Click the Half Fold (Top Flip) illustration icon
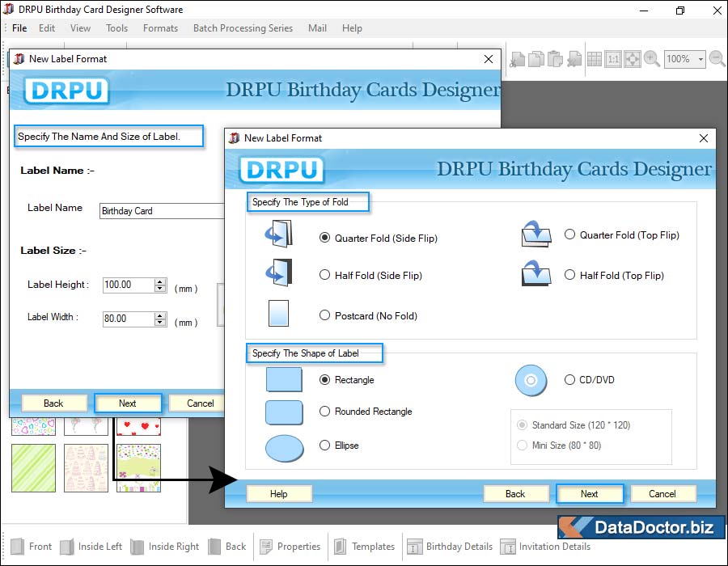The height and width of the screenshot is (566, 728). pyautogui.click(x=536, y=272)
